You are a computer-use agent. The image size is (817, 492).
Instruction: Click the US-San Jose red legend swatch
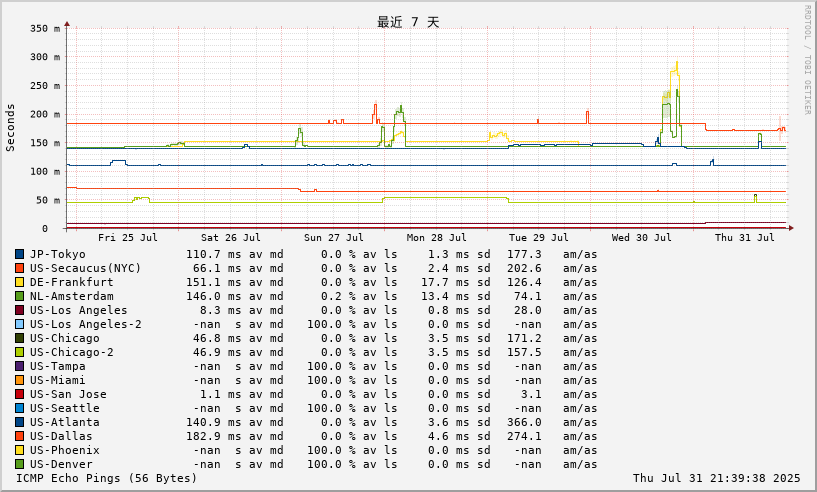(x=19, y=395)
